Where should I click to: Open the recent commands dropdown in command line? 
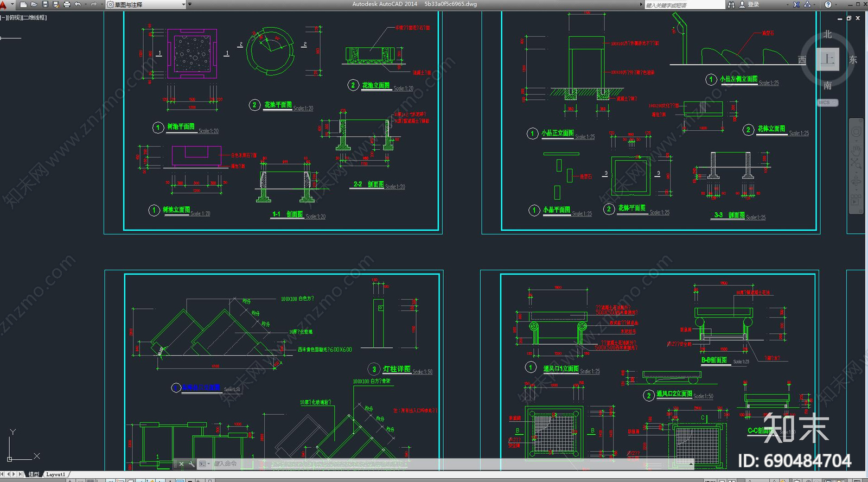[203, 464]
